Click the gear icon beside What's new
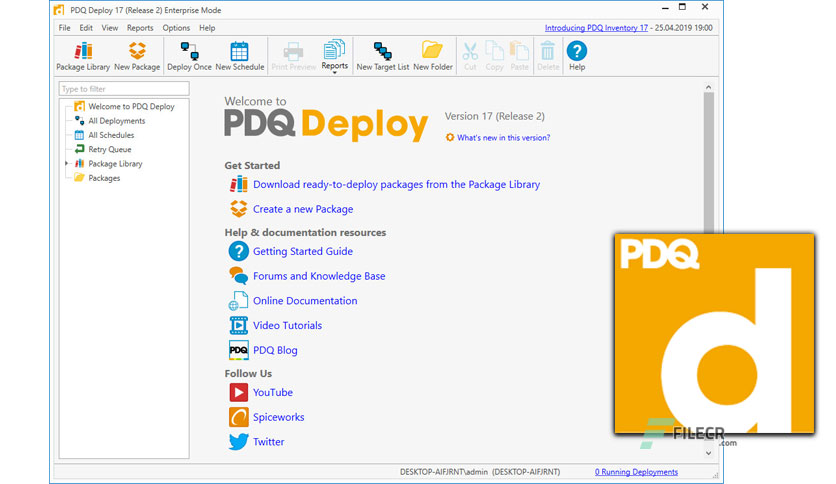 pos(450,138)
